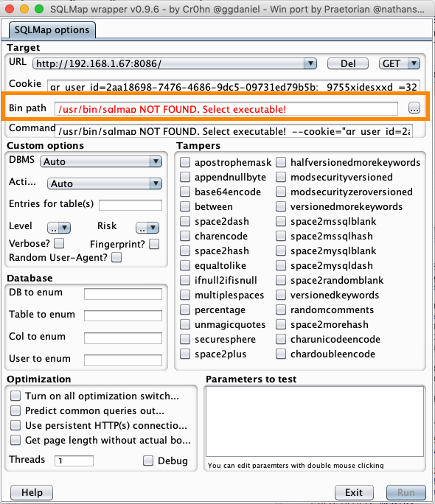The height and width of the screenshot is (504, 435).
Task: Tick the space2plus tamper
Action: pyautogui.click(x=185, y=354)
